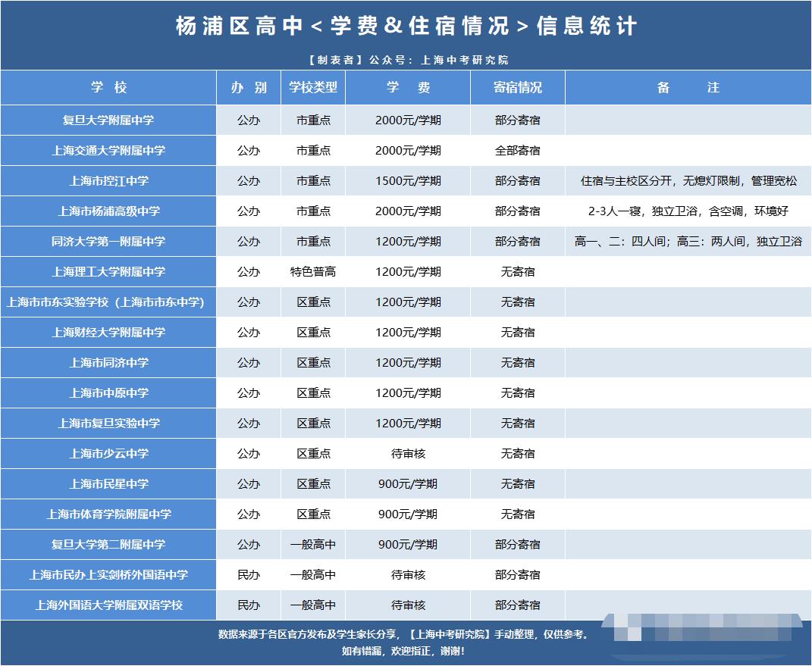Viewport: 812px width, 666px height.
Task: Click the 全部寄宿 boarding cell
Action: coord(518,151)
